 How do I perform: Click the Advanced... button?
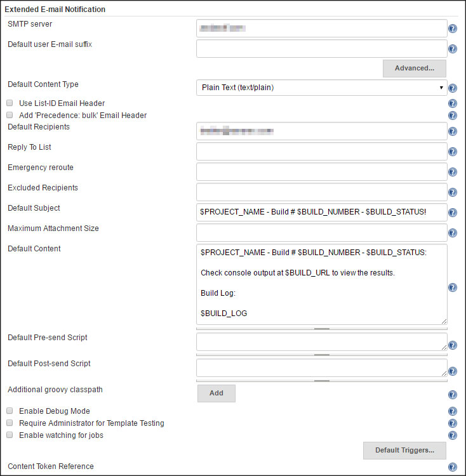tap(415, 69)
